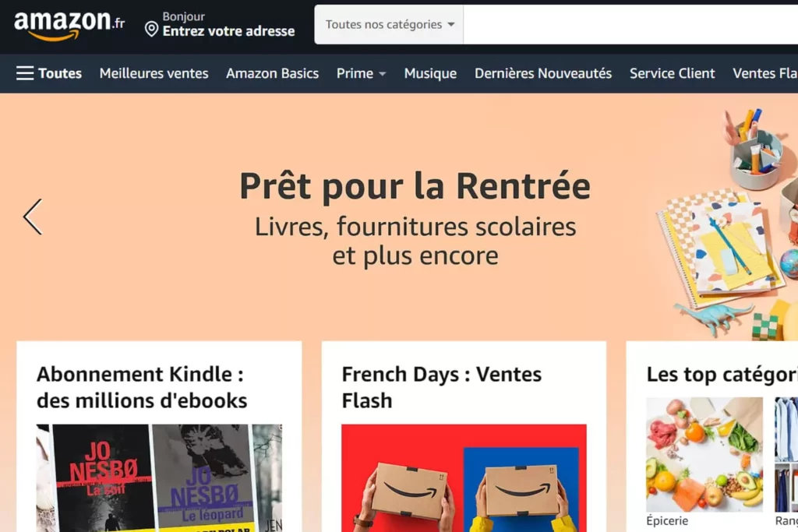Go to the previous carousel slide arrow

(x=33, y=217)
